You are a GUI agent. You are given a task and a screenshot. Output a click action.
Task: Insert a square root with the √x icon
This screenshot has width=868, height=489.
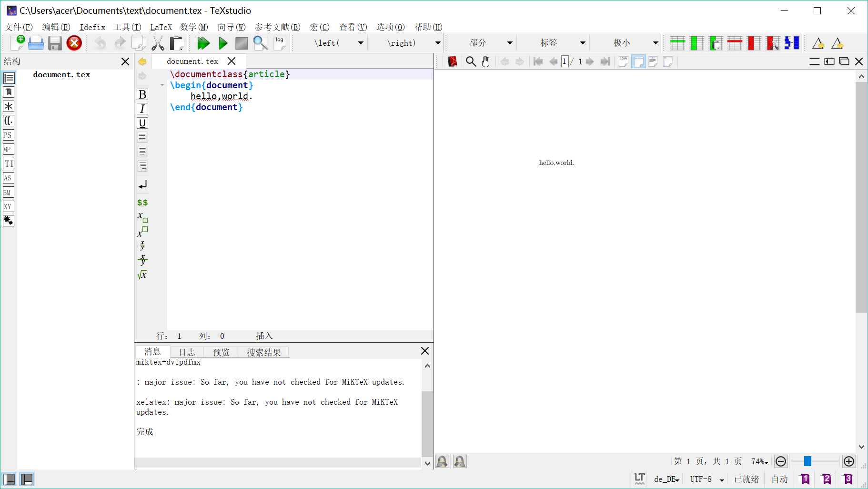[x=142, y=275]
